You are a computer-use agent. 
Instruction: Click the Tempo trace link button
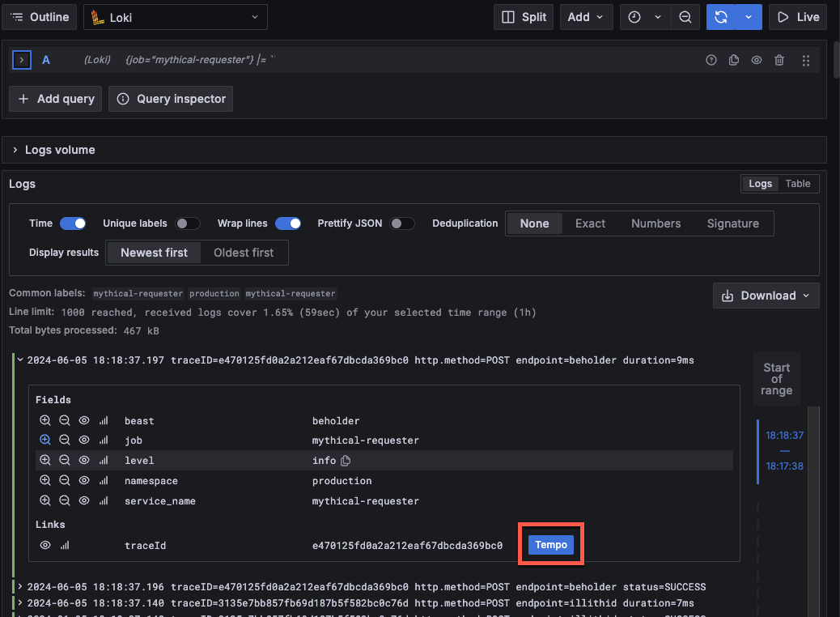[551, 546]
